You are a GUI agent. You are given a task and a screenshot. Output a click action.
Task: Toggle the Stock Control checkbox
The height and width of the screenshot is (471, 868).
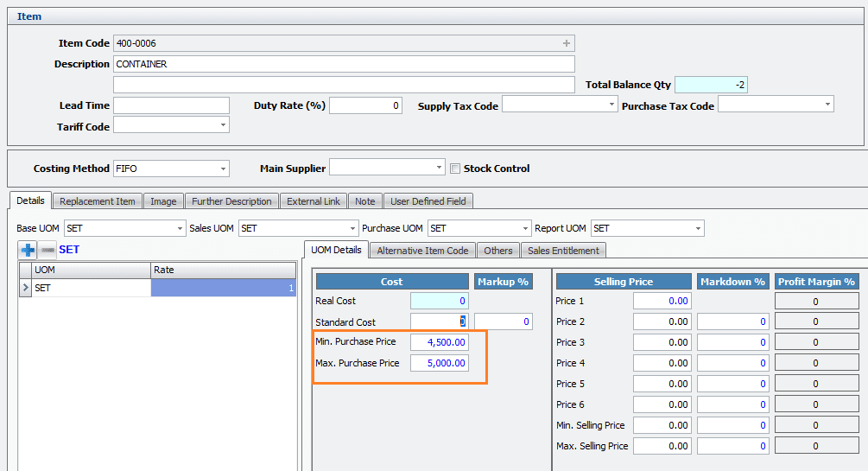point(455,169)
